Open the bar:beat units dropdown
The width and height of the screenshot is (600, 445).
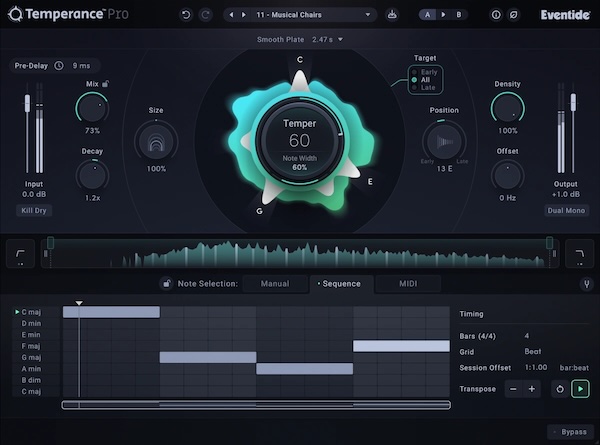574,368
